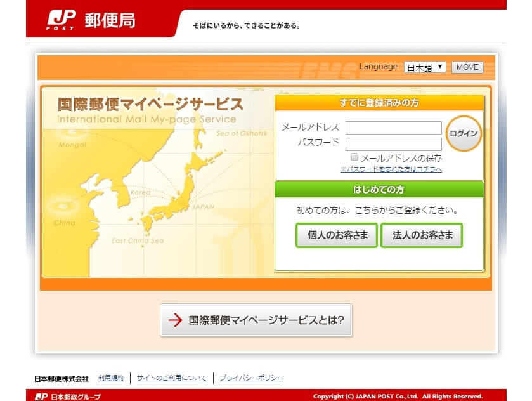Open the パスワードを忘れた方はコチラへ link
Image resolution: width=532 pixels, height=401 pixels.
coord(391,169)
